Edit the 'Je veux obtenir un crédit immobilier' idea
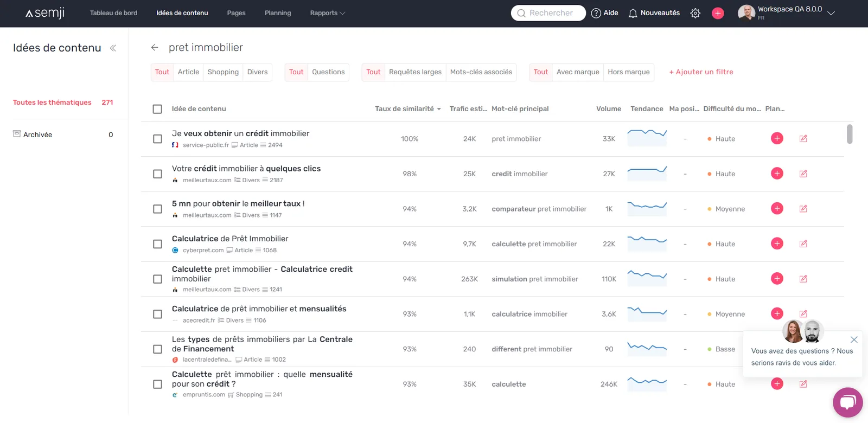 (x=803, y=138)
